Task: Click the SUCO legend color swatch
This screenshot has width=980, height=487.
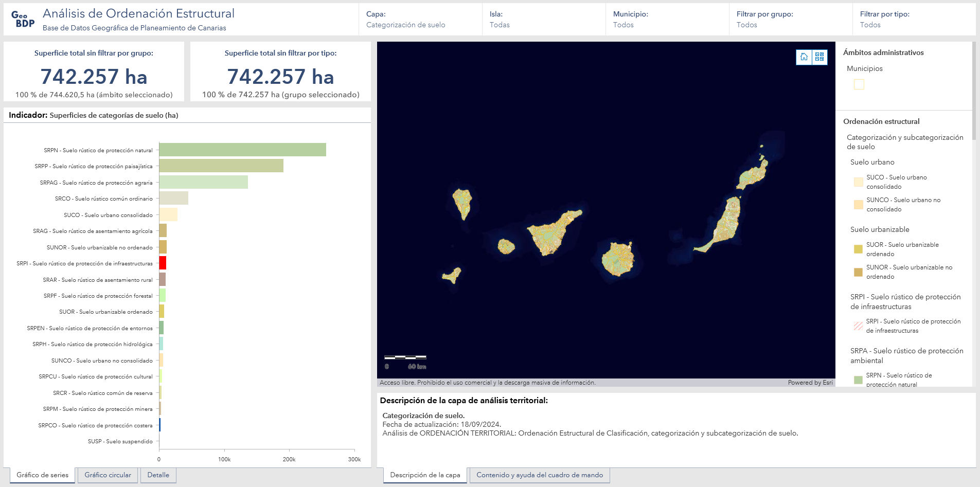Action: [x=859, y=182]
